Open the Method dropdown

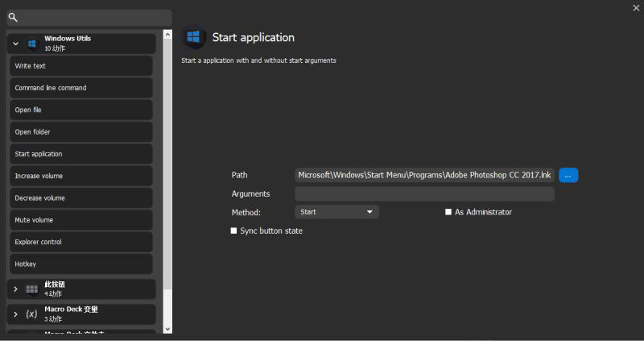336,212
